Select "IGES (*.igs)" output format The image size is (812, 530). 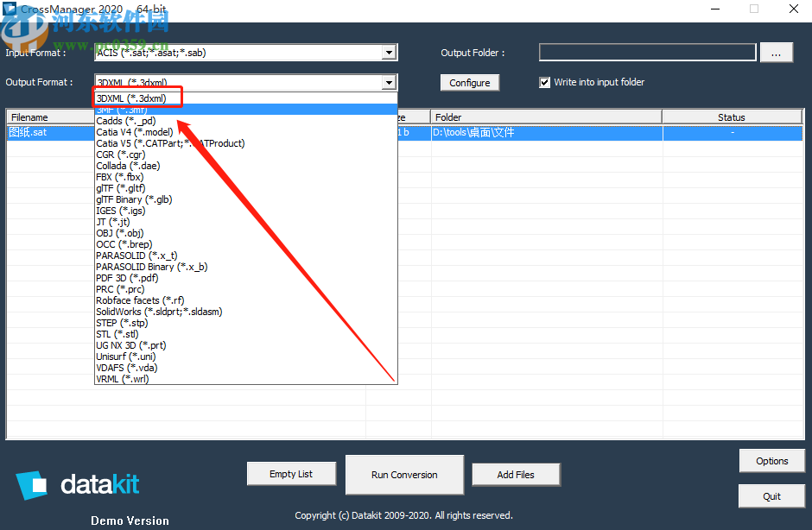(117, 211)
